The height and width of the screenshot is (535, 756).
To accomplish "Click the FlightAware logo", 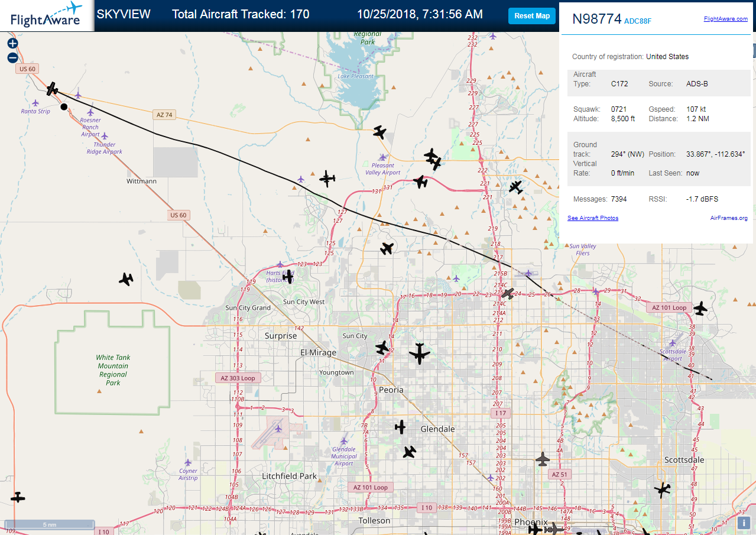I will 47,15.
